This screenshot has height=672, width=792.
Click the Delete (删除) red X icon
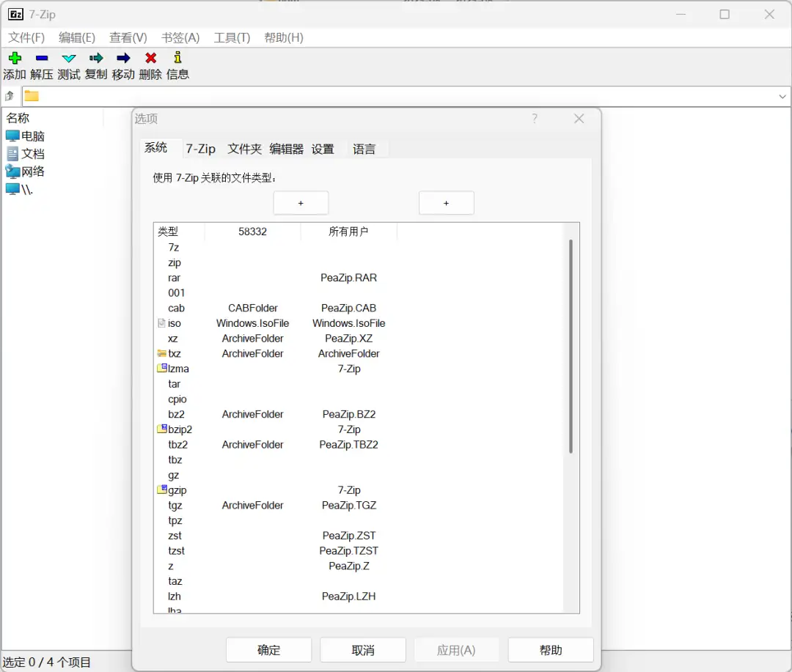click(150, 58)
